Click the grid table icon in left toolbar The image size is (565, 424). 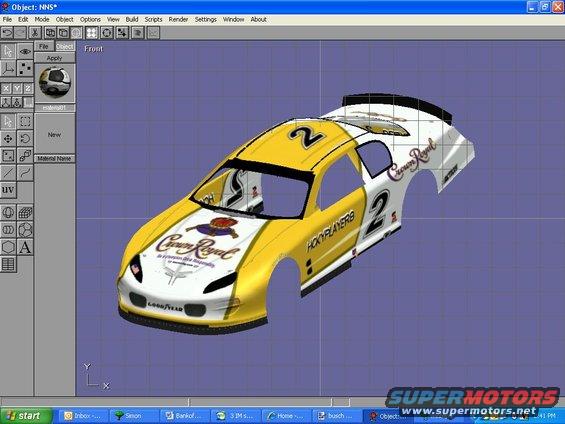click(x=8, y=264)
